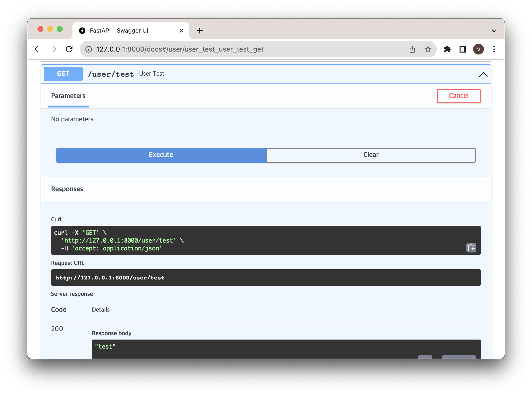Screen dimensions: 532x395
Task: Open a new browser tab
Action: 200,31
